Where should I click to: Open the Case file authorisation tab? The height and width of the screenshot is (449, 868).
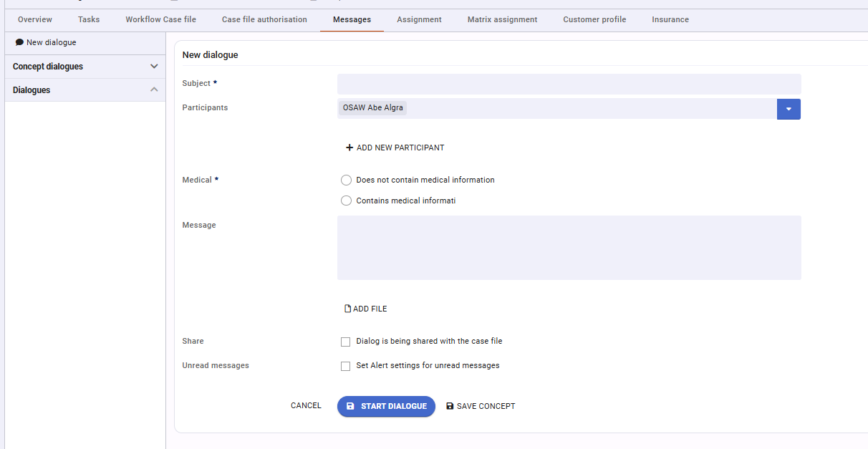point(264,19)
